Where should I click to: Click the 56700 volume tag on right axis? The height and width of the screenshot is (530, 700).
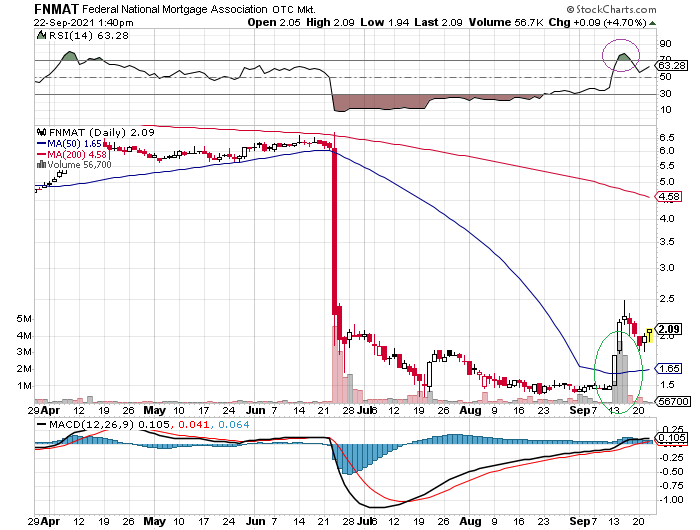673,401
